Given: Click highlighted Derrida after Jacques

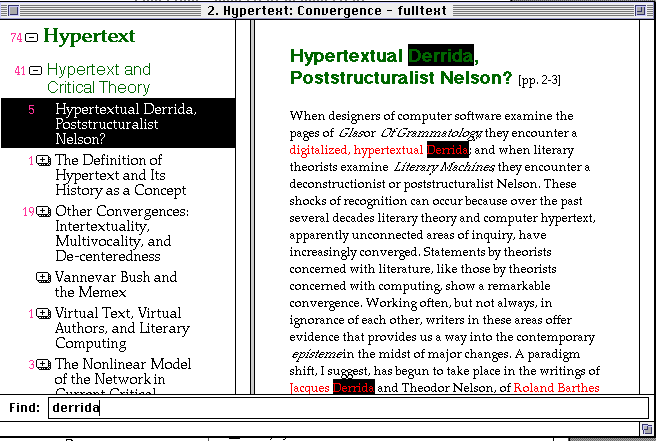Looking at the screenshot, I should click(354, 387).
